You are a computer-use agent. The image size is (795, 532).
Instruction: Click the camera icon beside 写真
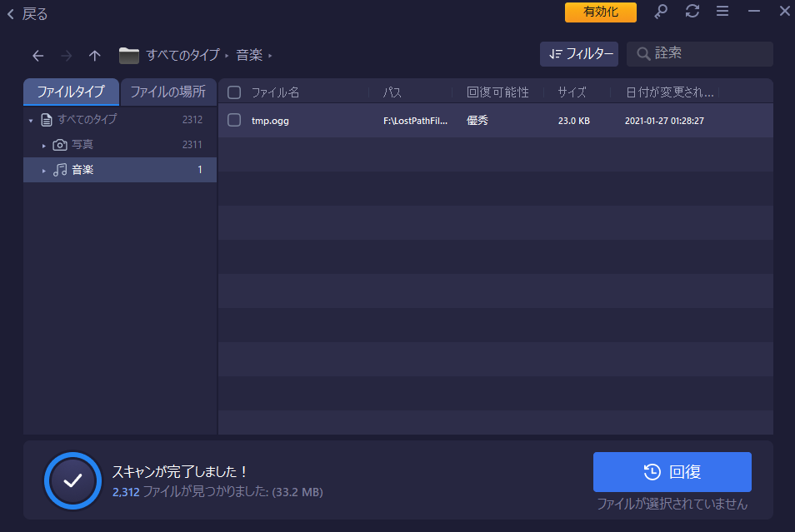pos(60,145)
